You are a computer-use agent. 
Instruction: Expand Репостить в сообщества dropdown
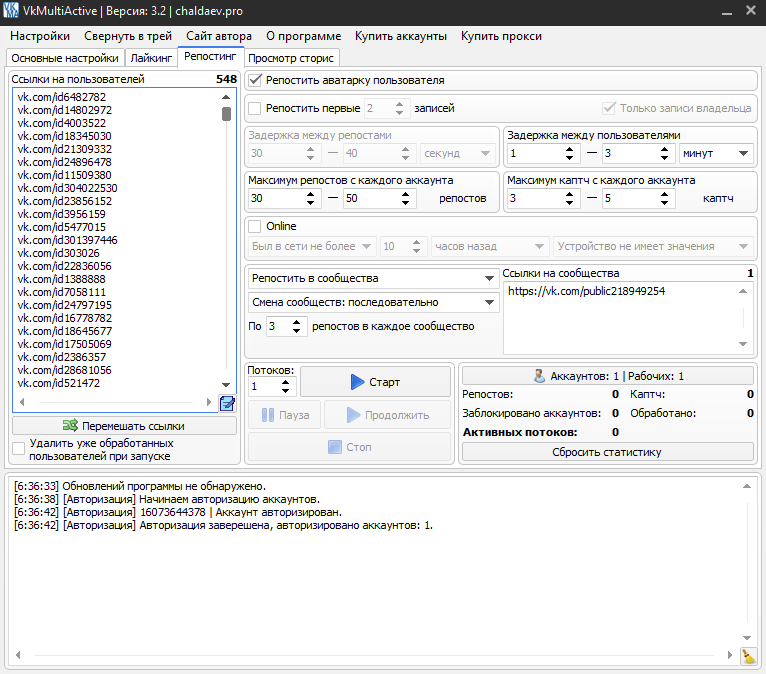coord(373,278)
